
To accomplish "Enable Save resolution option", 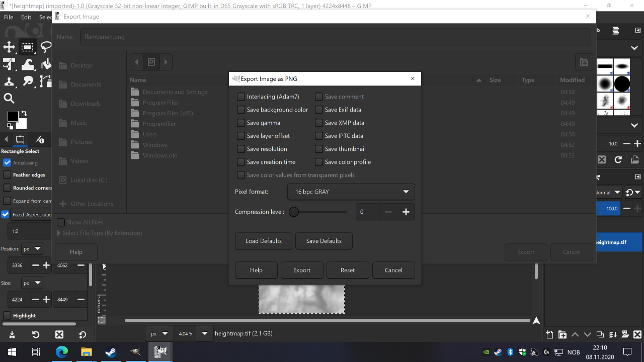I will tap(241, 149).
